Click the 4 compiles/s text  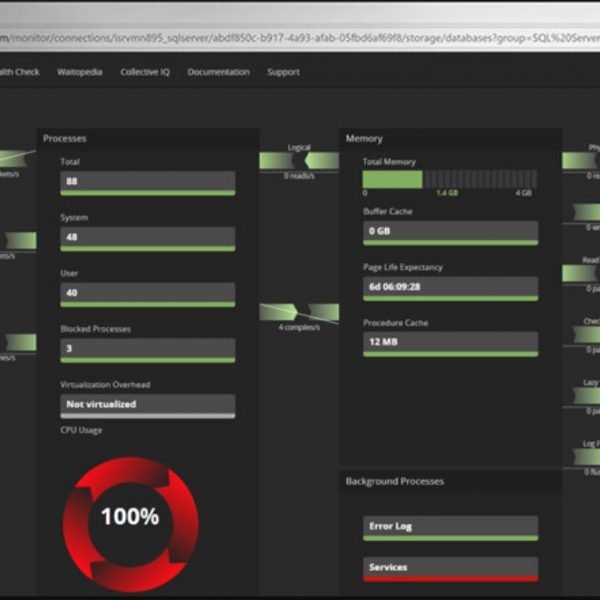(299, 328)
